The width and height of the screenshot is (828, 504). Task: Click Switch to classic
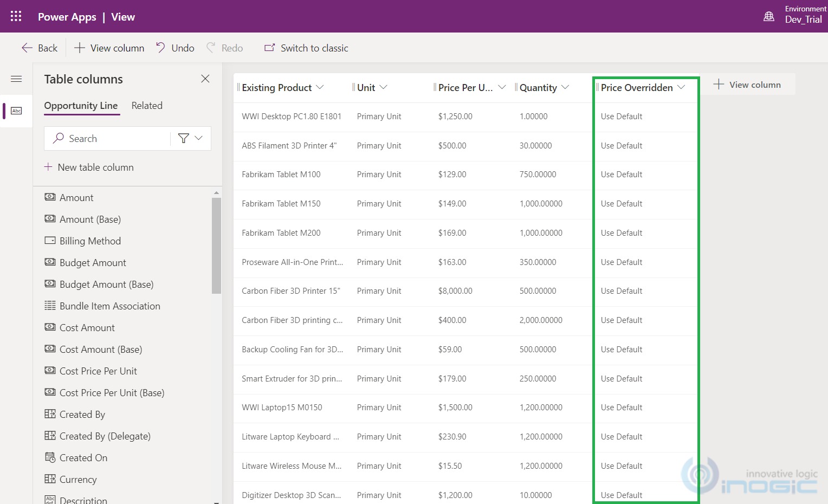tap(306, 48)
